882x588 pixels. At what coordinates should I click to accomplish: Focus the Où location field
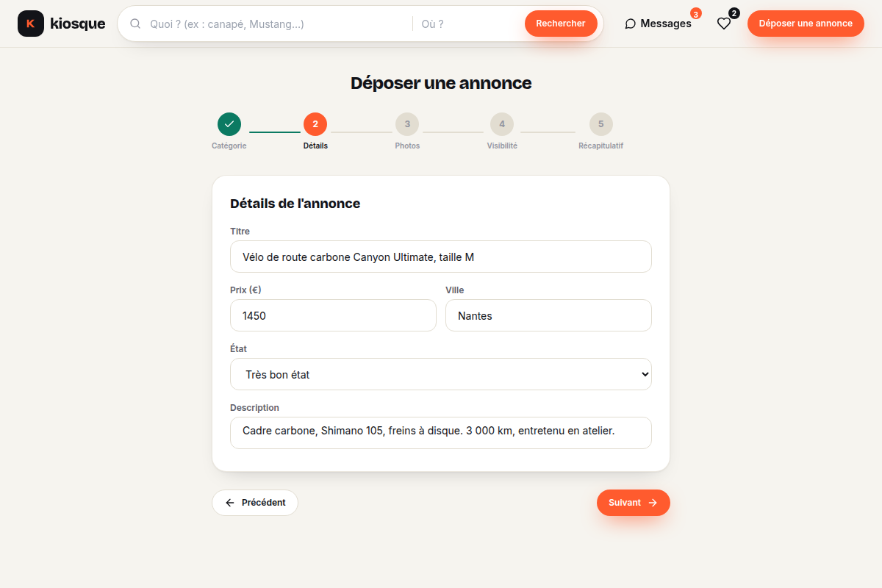(469, 24)
